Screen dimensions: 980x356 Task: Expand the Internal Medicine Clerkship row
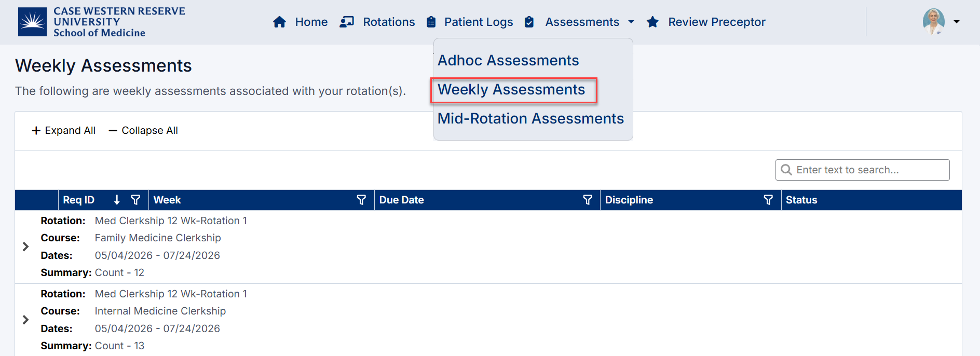tap(26, 320)
